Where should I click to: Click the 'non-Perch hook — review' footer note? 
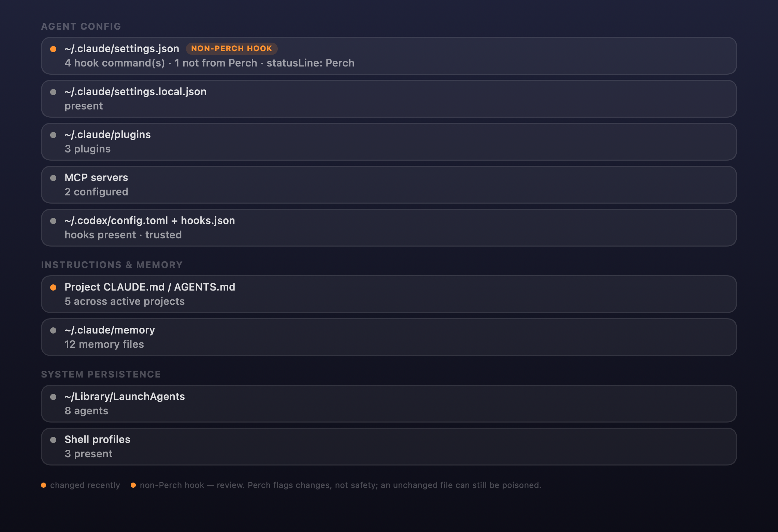341,485
